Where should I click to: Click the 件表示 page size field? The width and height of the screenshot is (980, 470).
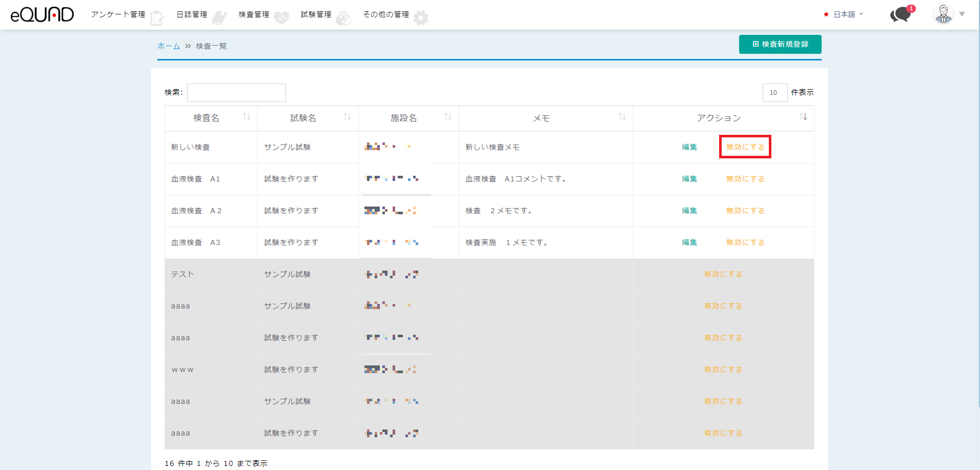tap(774, 93)
